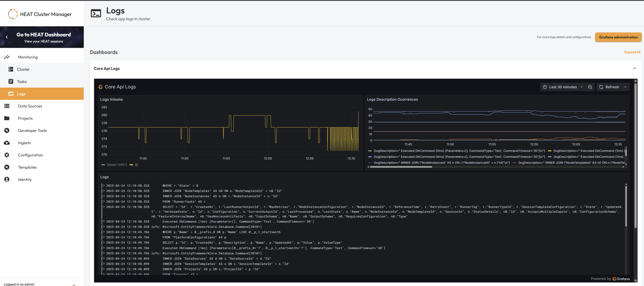The height and width of the screenshot is (286, 644).
Task: Click the Grafana administration button
Action: tap(618, 37)
